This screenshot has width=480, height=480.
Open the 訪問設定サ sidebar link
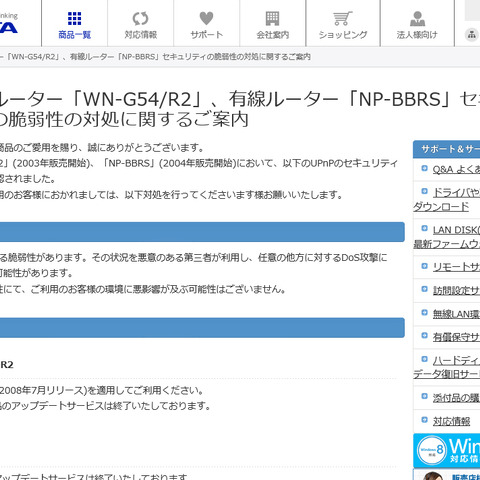coord(456,290)
